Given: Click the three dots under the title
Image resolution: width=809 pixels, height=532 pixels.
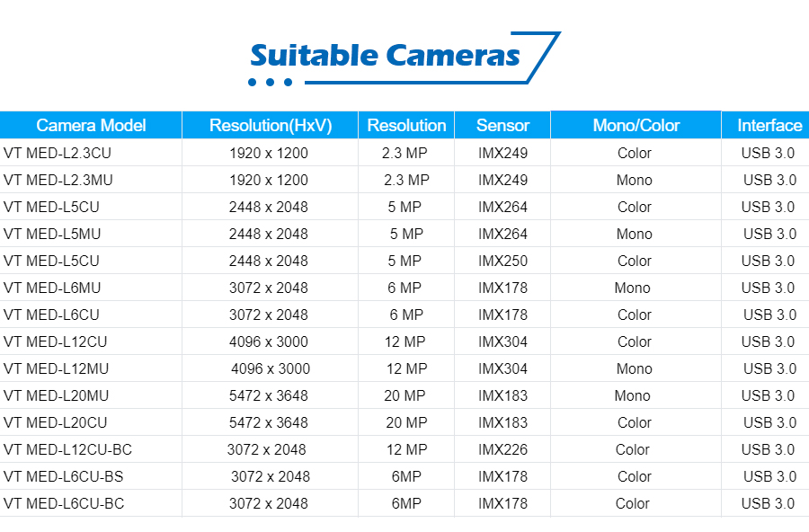Looking at the screenshot, I should click(x=270, y=82).
